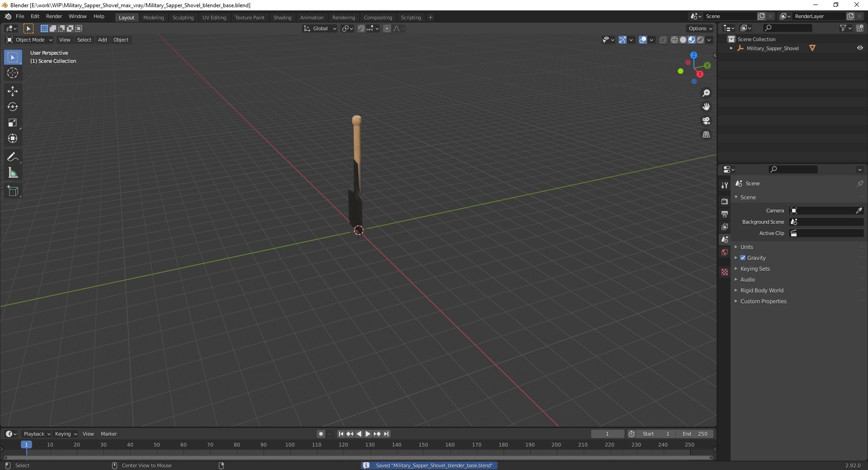Open the Render menu
The width and height of the screenshot is (868, 470).
point(54,16)
